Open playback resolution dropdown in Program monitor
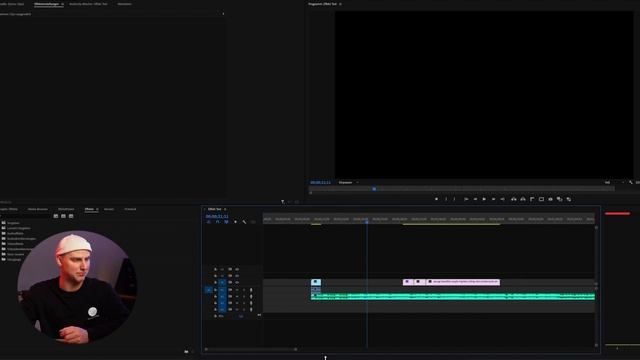The width and height of the screenshot is (640, 360). click(614, 182)
